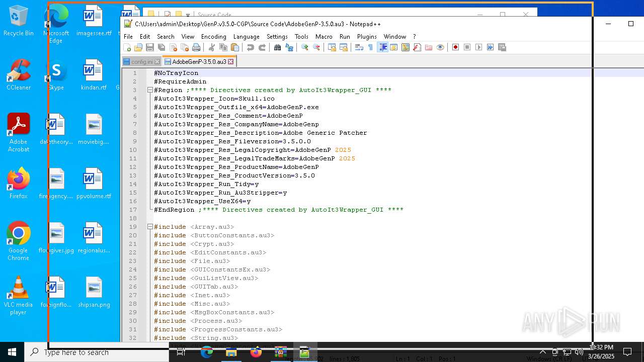Open the Macro menu
The width and height of the screenshot is (644, 362).
coord(324,37)
